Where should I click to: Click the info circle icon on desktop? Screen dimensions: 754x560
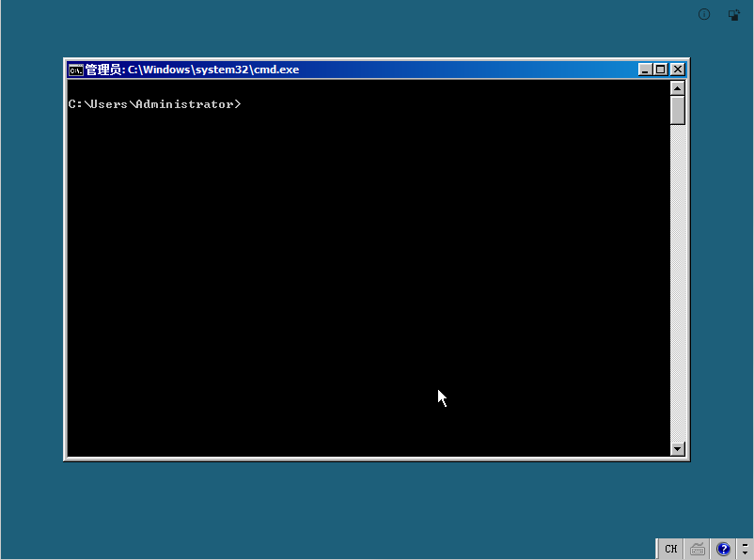point(703,14)
